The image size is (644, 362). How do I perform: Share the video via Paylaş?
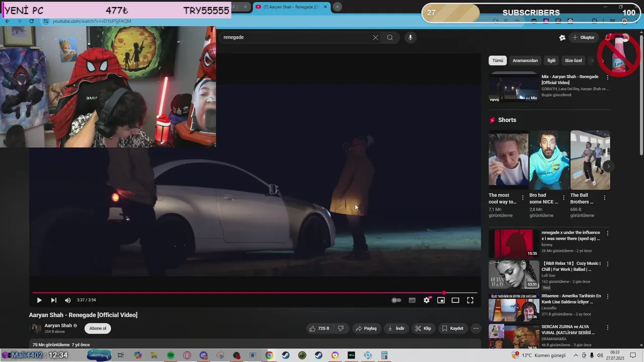(x=366, y=328)
